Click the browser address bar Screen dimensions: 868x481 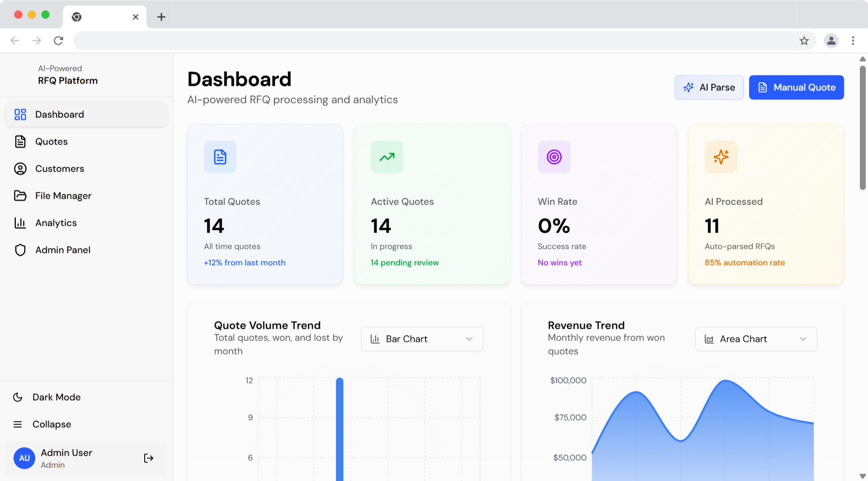click(x=434, y=41)
